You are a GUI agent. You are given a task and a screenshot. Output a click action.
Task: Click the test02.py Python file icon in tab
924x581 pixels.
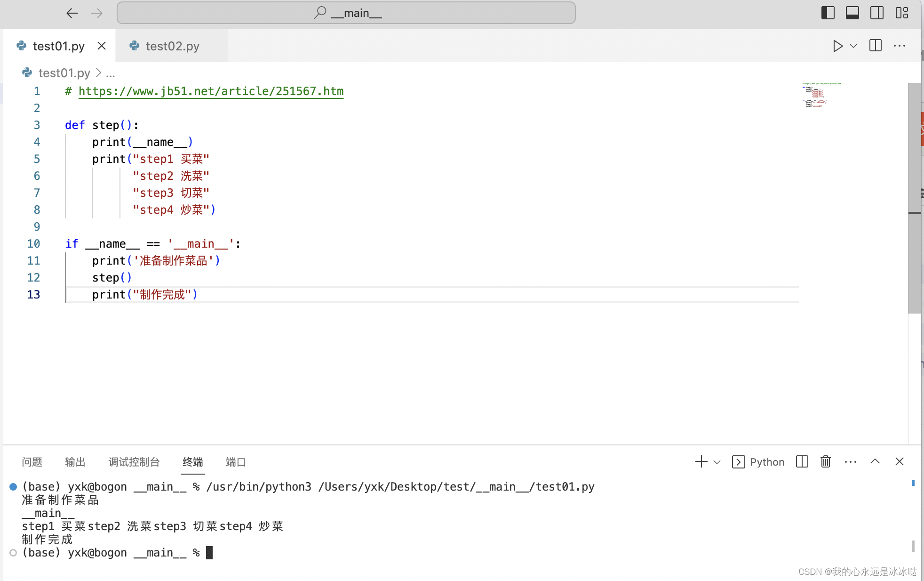click(x=135, y=46)
